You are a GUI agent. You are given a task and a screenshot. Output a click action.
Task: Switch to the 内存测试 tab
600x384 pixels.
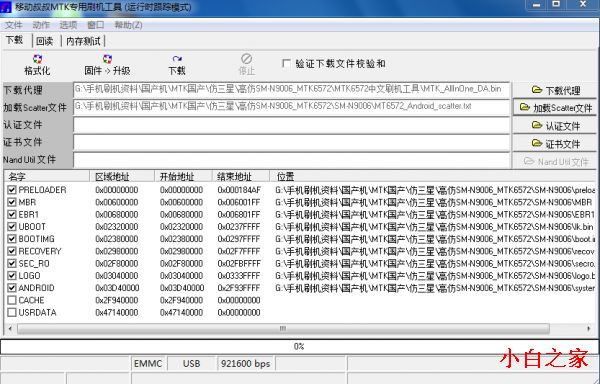(83, 41)
